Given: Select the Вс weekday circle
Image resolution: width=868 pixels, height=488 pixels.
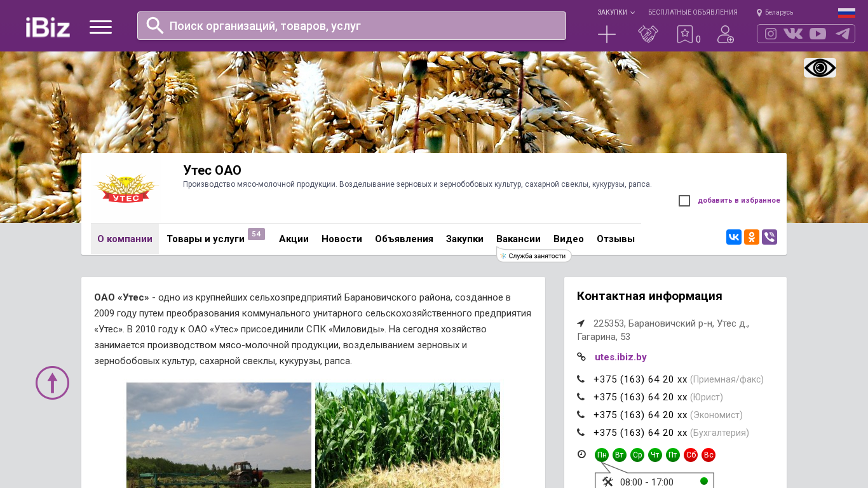Looking at the screenshot, I should click(x=709, y=455).
